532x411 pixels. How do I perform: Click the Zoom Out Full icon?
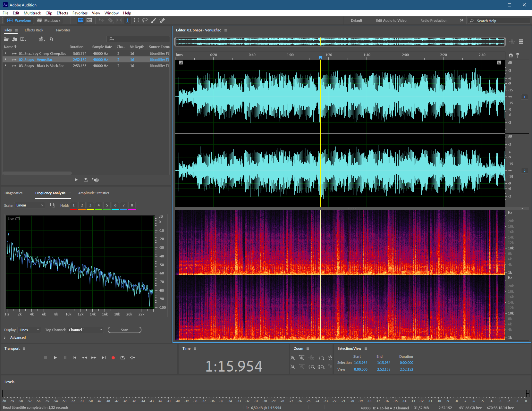[x=311, y=358]
